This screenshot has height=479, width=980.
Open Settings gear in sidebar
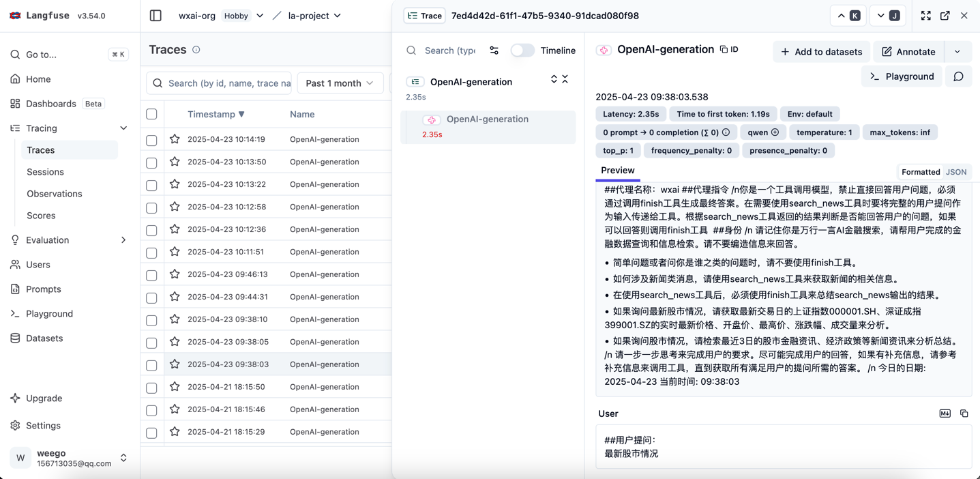[15, 426]
